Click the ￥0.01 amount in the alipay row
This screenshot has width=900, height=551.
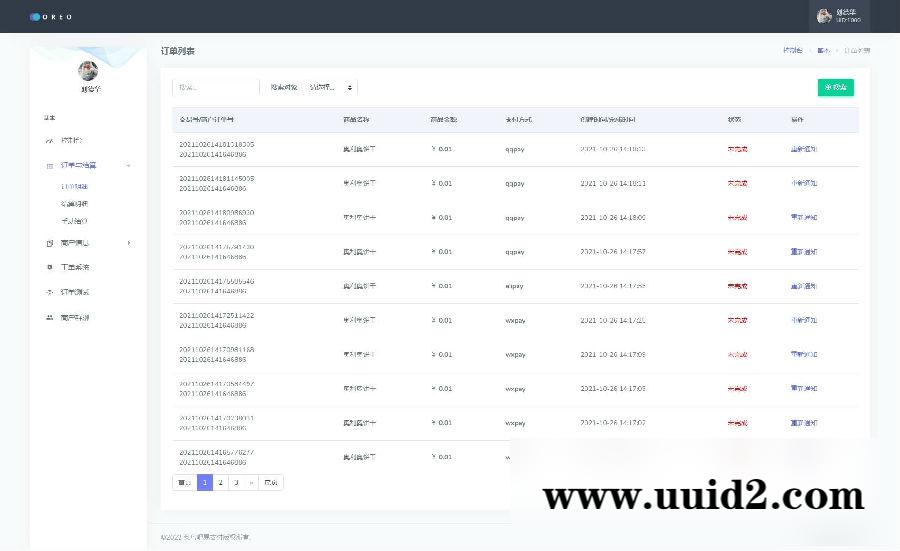coord(441,286)
